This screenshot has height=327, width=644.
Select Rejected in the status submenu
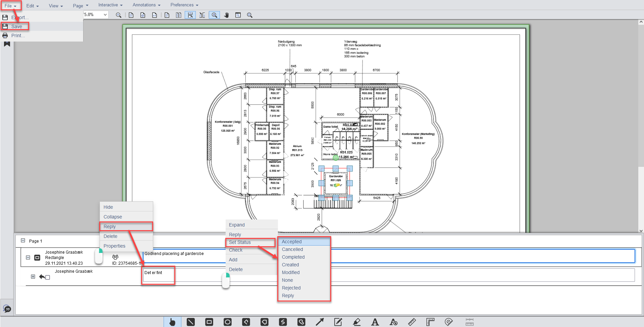coord(291,288)
